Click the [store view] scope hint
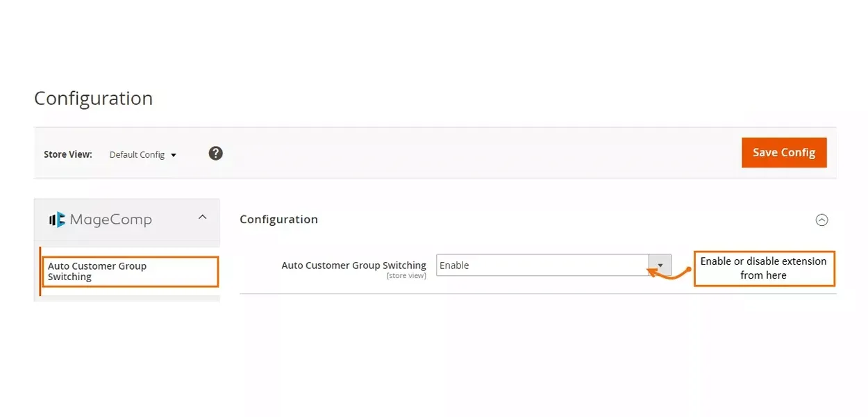Image resolution: width=868 pixels, height=417 pixels. click(x=406, y=276)
